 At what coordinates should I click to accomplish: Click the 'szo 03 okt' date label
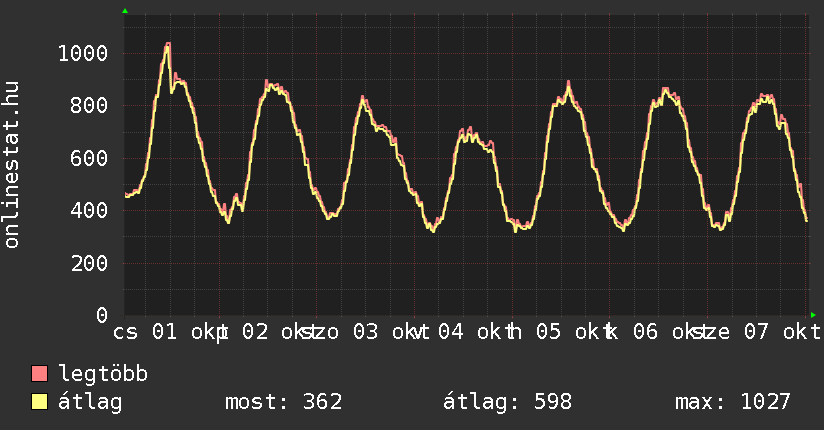tap(364, 332)
